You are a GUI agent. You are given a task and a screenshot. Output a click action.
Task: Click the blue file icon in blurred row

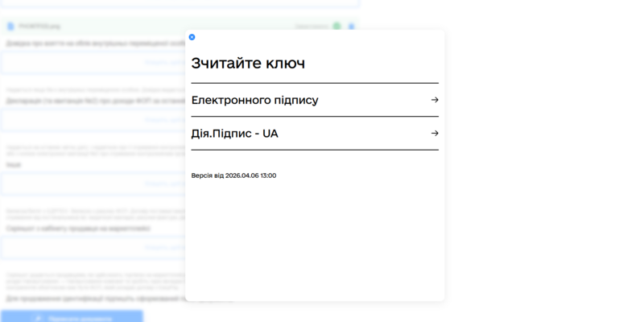click(10, 27)
